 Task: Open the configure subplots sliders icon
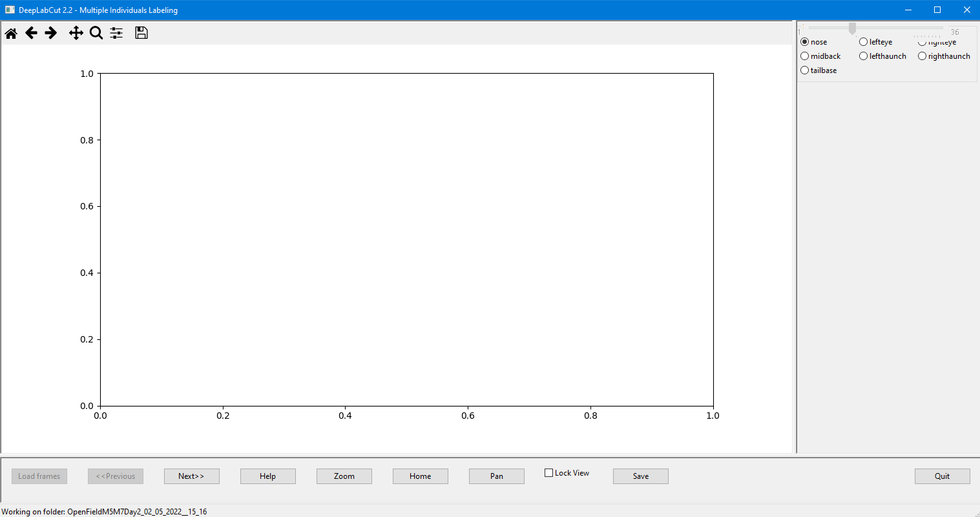(116, 32)
